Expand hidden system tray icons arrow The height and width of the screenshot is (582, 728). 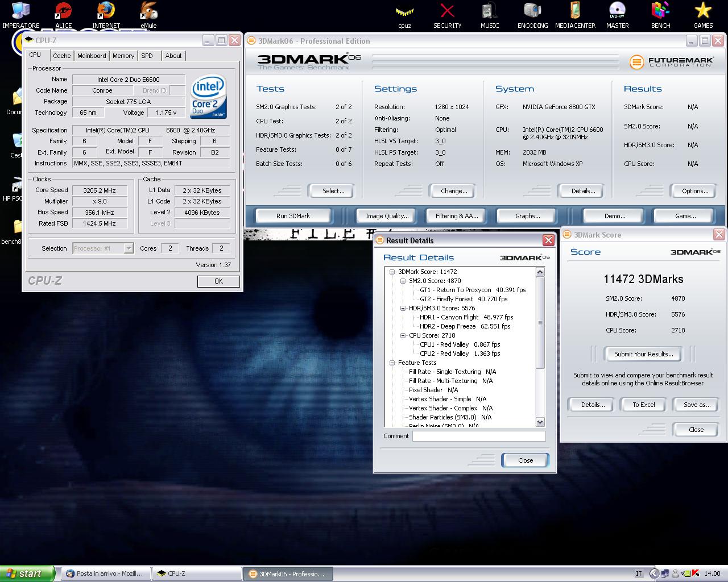654,573
